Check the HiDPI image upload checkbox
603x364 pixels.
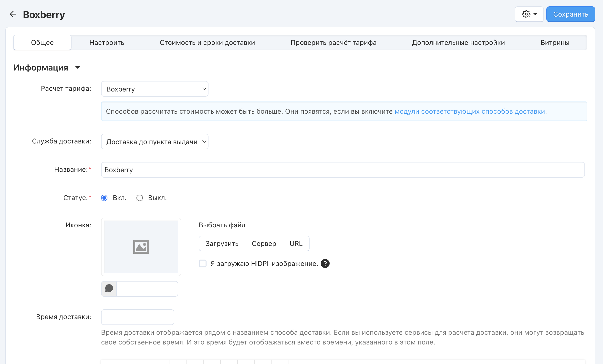point(203,263)
